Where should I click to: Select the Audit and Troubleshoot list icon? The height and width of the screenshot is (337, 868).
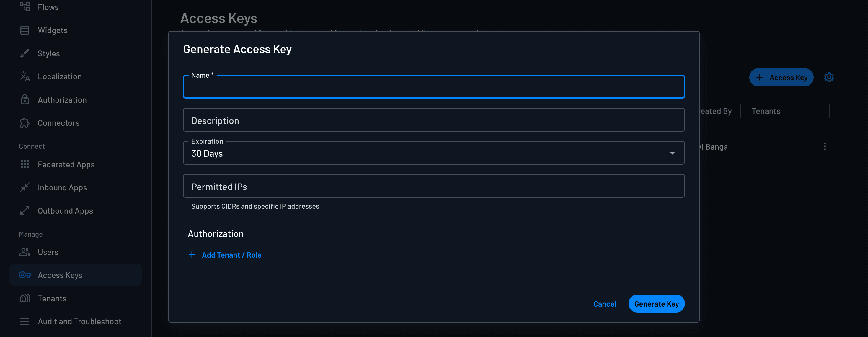coord(25,321)
